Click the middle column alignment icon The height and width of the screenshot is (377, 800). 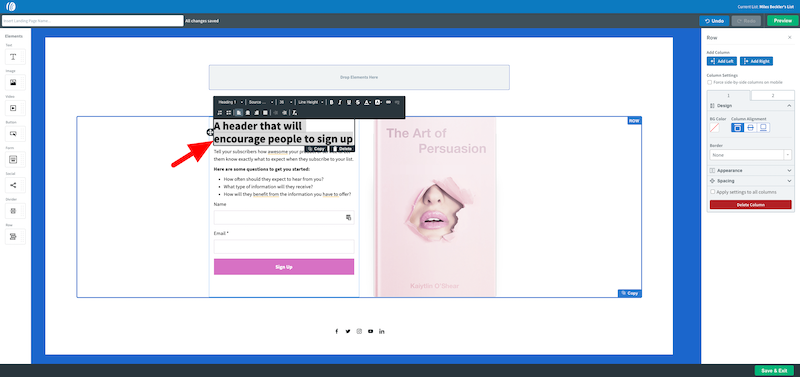click(751, 128)
